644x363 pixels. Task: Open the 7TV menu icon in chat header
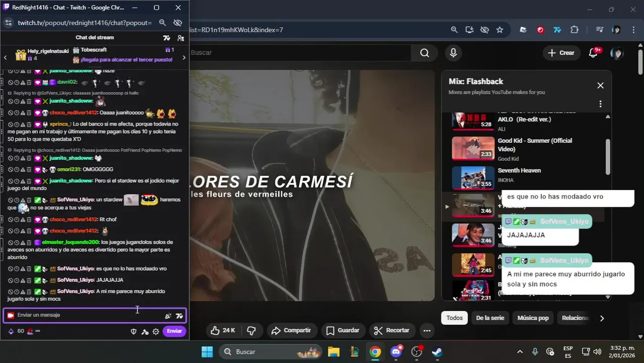[x=167, y=38]
